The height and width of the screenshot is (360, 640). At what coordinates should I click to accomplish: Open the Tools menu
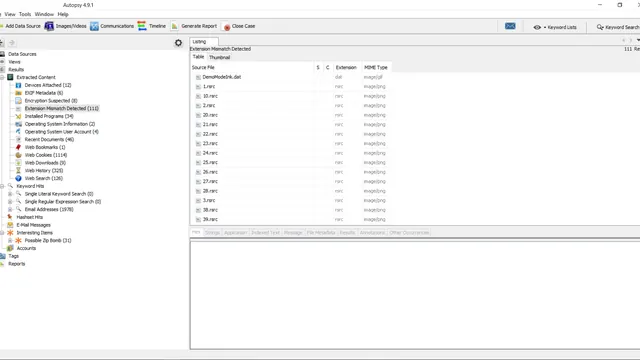pyautogui.click(x=25, y=14)
